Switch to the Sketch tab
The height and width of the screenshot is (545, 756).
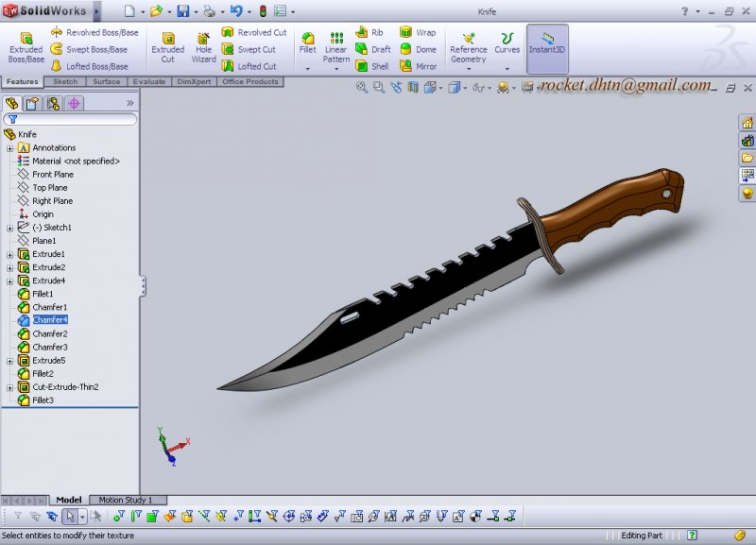[x=65, y=82]
